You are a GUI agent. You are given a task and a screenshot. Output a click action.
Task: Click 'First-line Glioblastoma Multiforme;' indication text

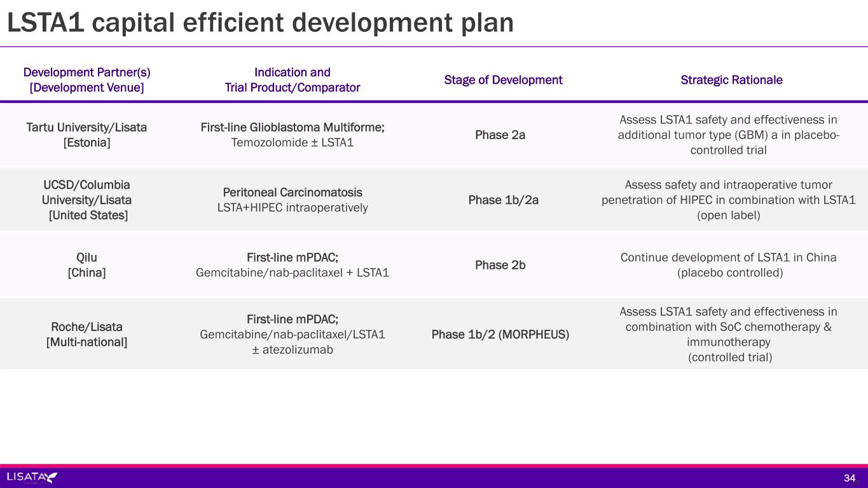pyautogui.click(x=293, y=127)
